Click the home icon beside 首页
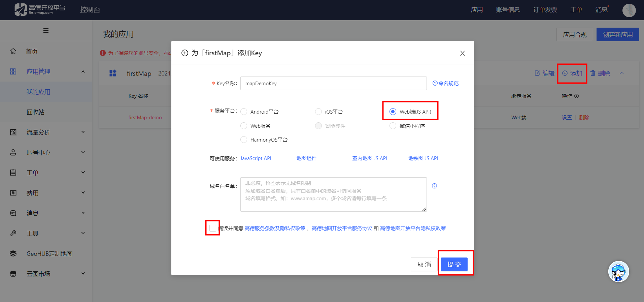 pyautogui.click(x=13, y=51)
